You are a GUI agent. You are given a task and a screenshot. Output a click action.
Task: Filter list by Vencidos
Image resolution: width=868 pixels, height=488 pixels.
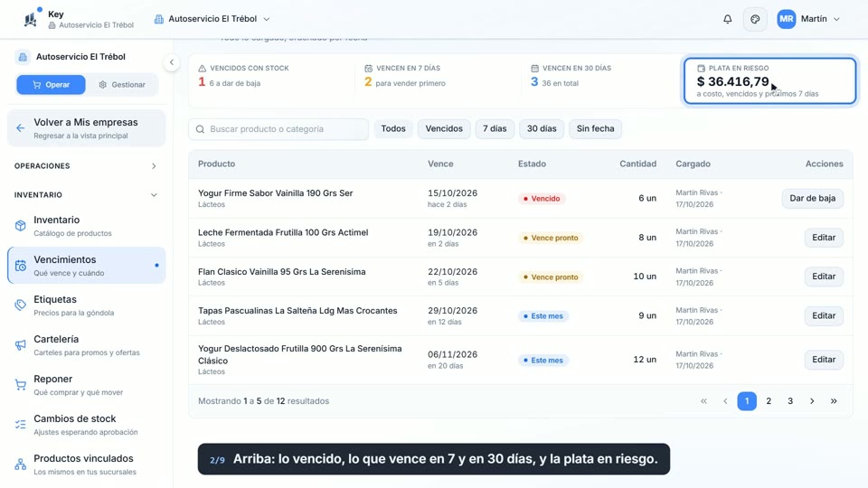pyautogui.click(x=444, y=128)
